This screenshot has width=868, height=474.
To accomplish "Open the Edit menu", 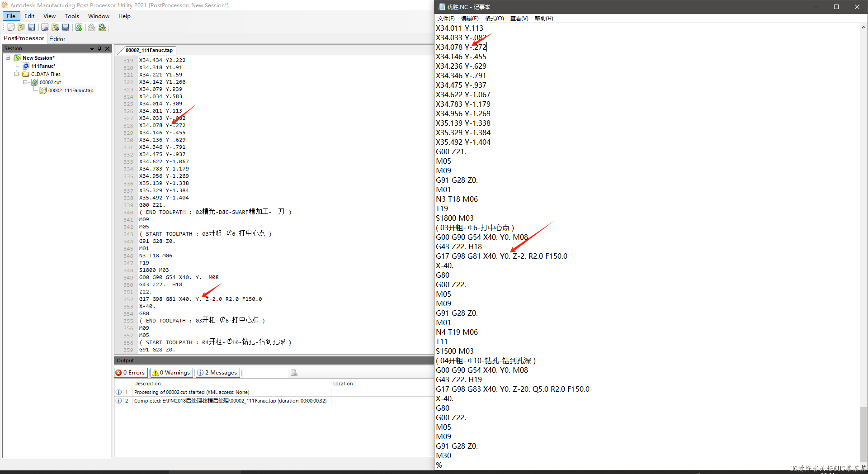I will pyautogui.click(x=29, y=16).
